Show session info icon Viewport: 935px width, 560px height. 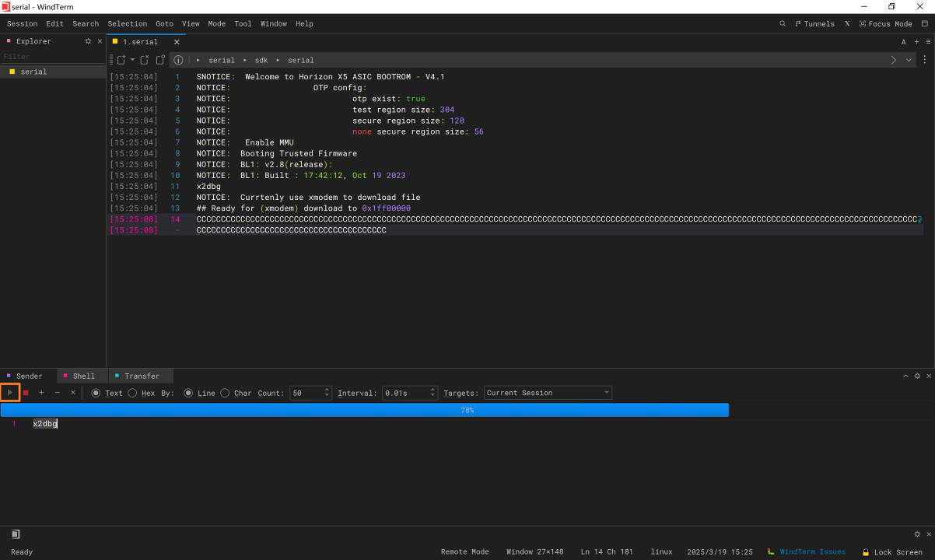point(178,60)
